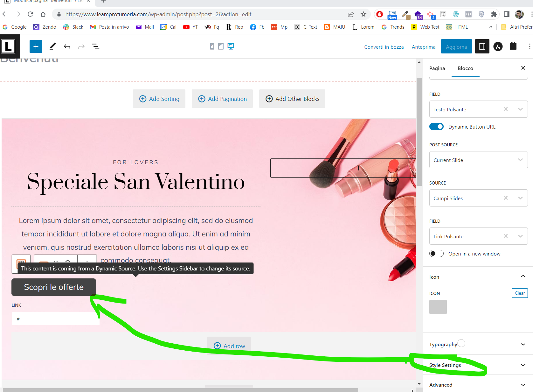The width and height of the screenshot is (533, 392).
Task: Open the Current Slide post source dropdown
Action: (520, 160)
